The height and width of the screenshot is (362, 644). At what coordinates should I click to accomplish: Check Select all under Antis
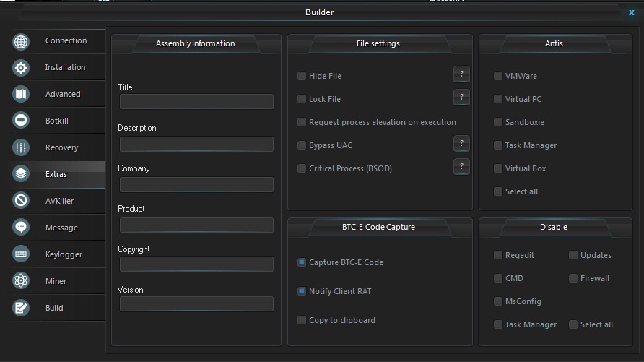click(x=497, y=191)
